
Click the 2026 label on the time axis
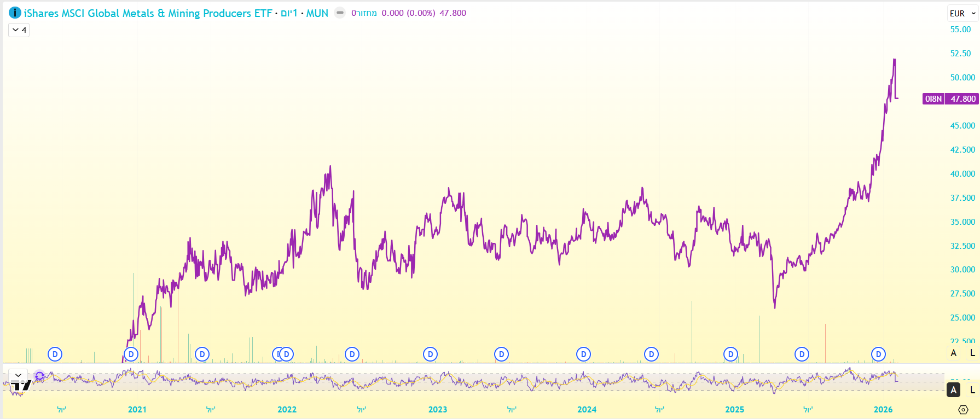[x=883, y=410]
